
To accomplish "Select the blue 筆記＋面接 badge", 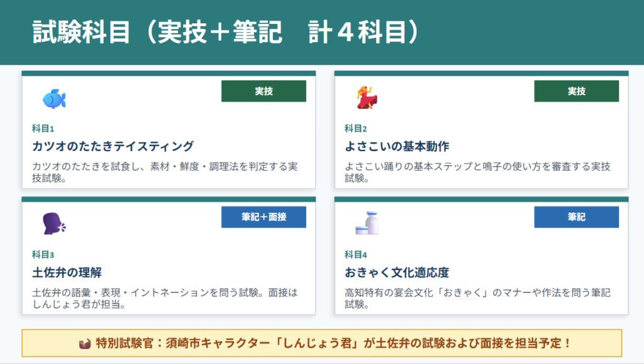I will coord(264,217).
